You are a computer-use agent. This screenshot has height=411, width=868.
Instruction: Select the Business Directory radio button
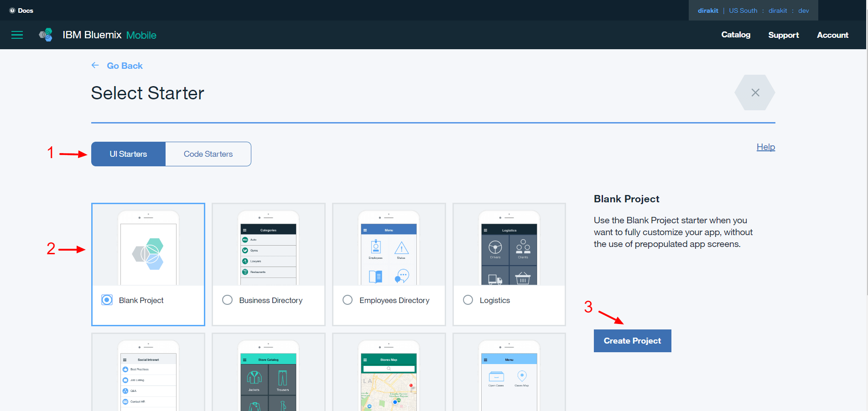[x=227, y=300]
